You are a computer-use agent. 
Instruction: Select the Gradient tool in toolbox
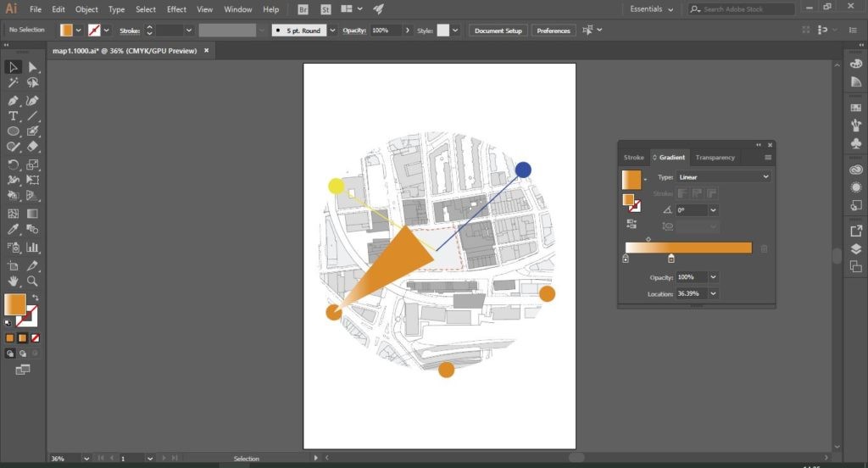pos(33,214)
